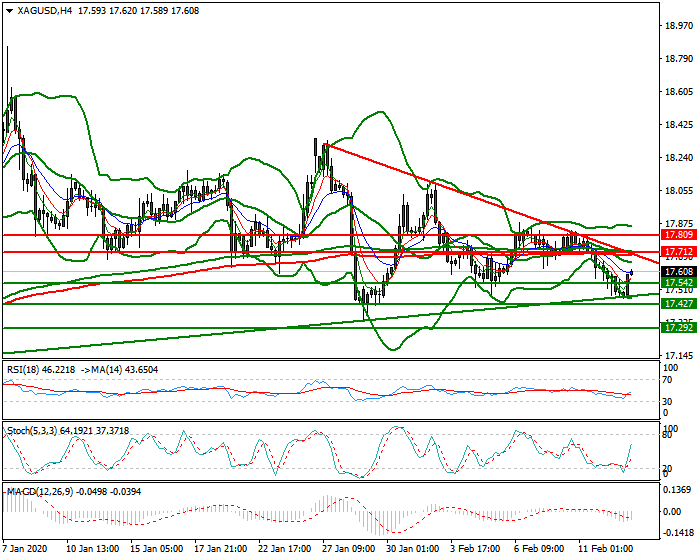Select the 18.055 price scale value
The height and width of the screenshot is (560, 700).
679,191
